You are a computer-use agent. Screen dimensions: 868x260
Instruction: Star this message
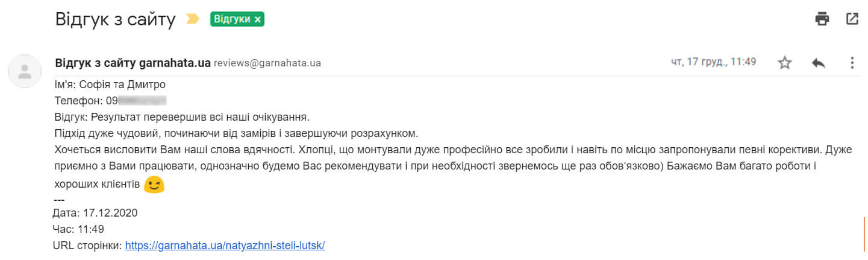point(784,63)
